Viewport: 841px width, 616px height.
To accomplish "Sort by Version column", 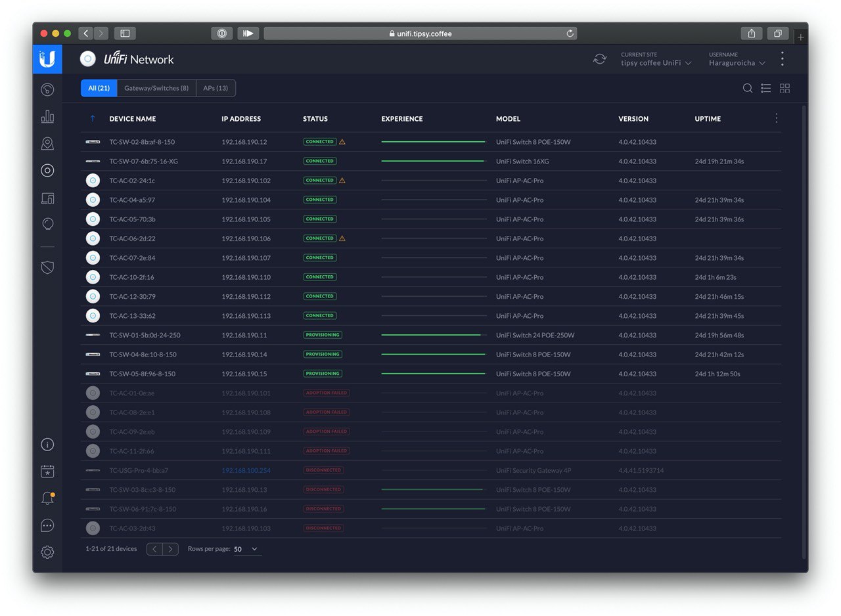I will coord(633,119).
